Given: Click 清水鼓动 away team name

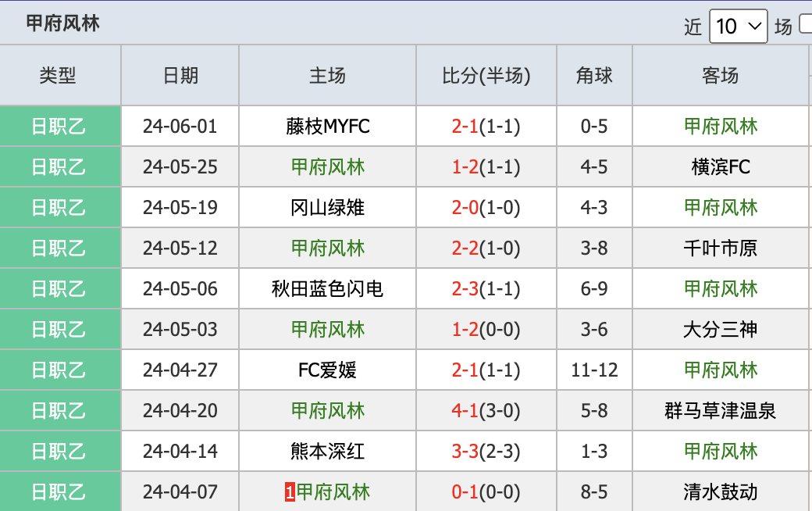Looking at the screenshot, I should click(x=721, y=491).
